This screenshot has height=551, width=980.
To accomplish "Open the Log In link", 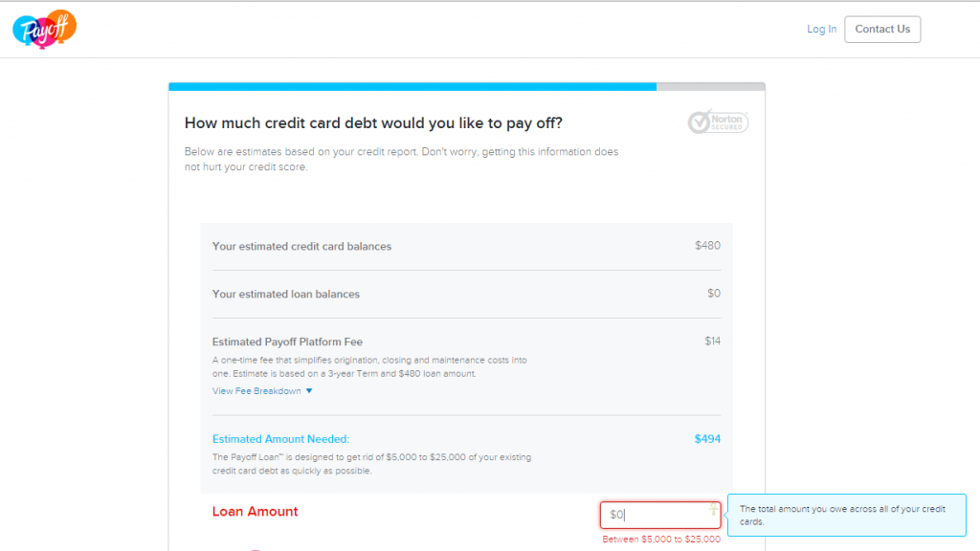I will [821, 30].
